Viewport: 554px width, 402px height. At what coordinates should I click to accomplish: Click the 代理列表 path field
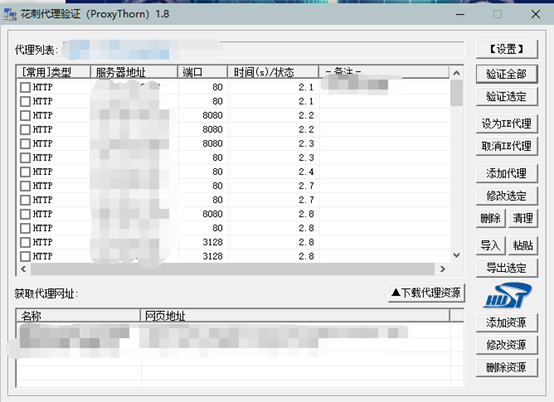coord(263,49)
